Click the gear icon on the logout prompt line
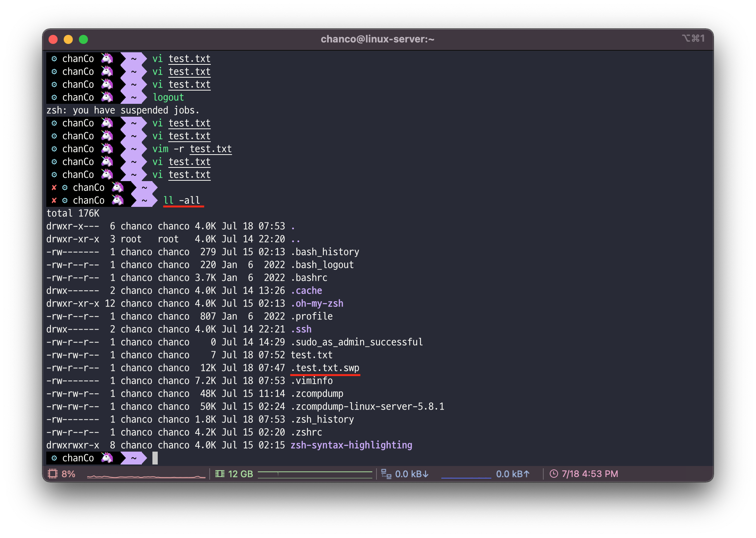 (54, 97)
